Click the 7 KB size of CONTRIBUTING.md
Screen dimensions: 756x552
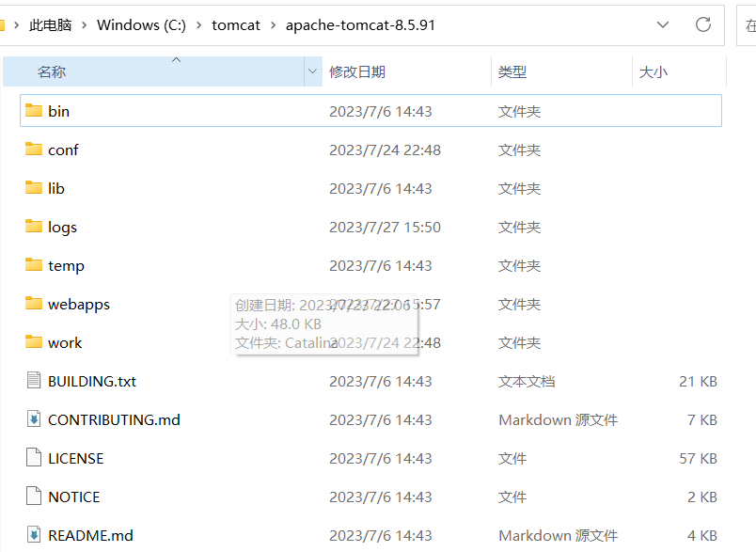point(702,420)
